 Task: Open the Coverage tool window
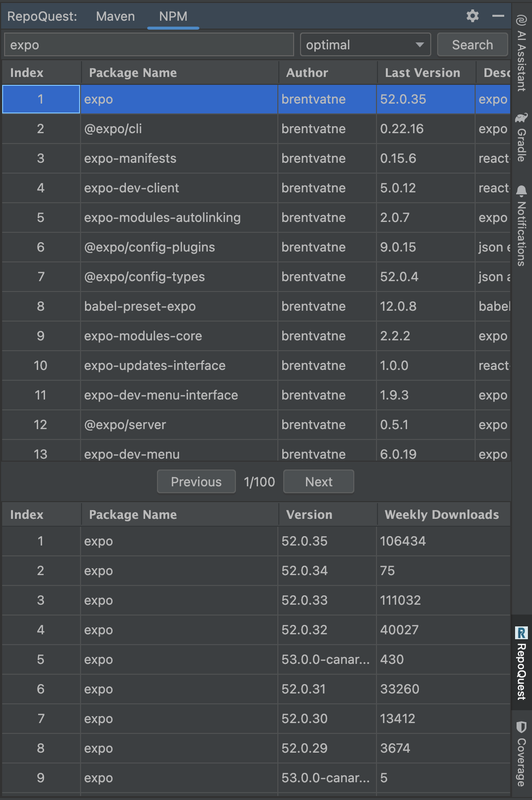click(521, 754)
